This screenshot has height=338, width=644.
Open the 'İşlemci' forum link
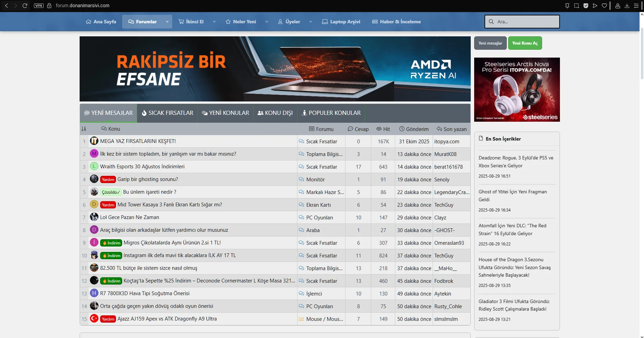314,293
